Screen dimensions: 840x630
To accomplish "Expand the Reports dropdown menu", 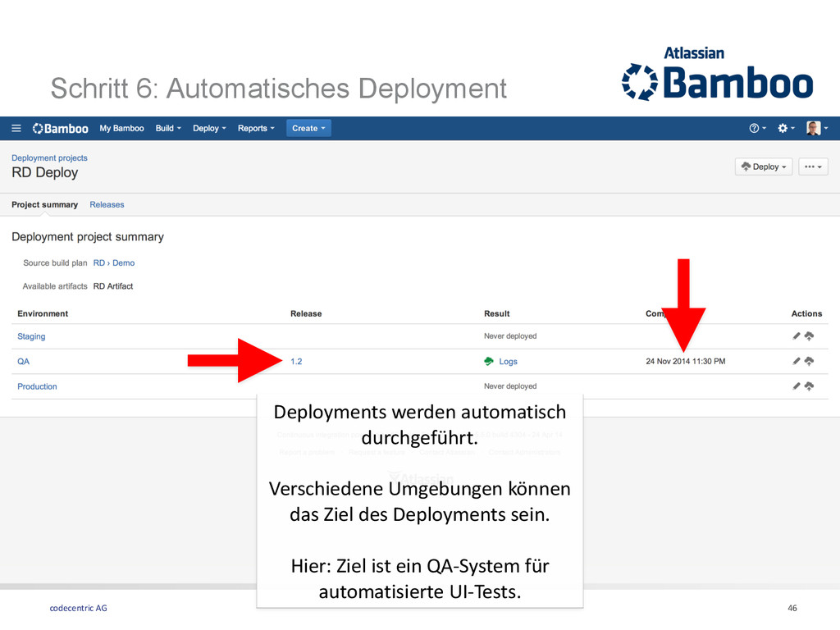I will pyautogui.click(x=256, y=129).
